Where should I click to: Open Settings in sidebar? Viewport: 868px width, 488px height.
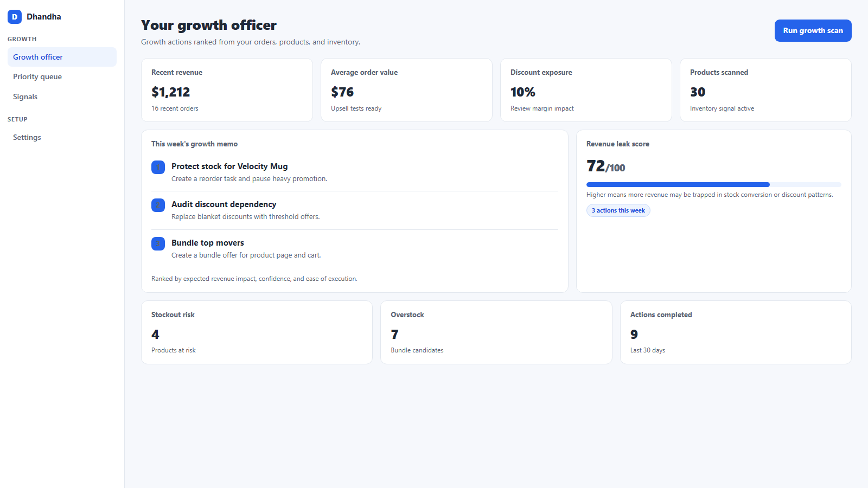[x=62, y=137]
